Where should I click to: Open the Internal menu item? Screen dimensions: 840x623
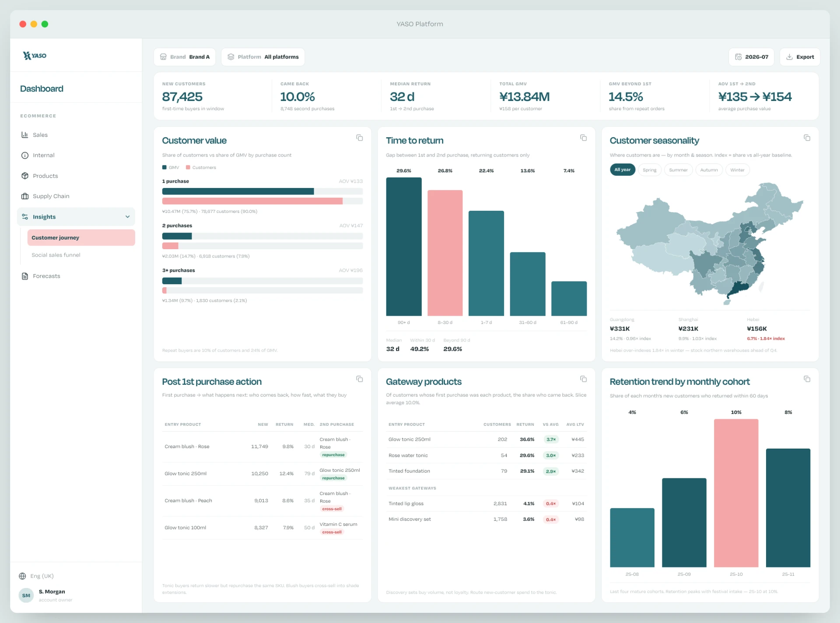[x=76, y=155]
